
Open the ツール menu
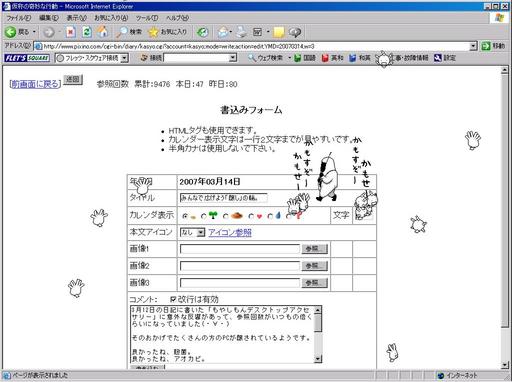click(x=147, y=18)
